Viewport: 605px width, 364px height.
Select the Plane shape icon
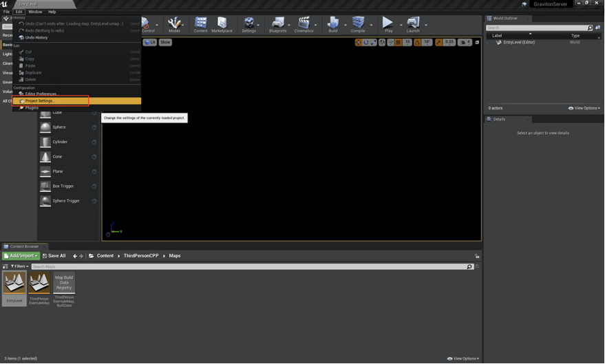tap(45, 171)
